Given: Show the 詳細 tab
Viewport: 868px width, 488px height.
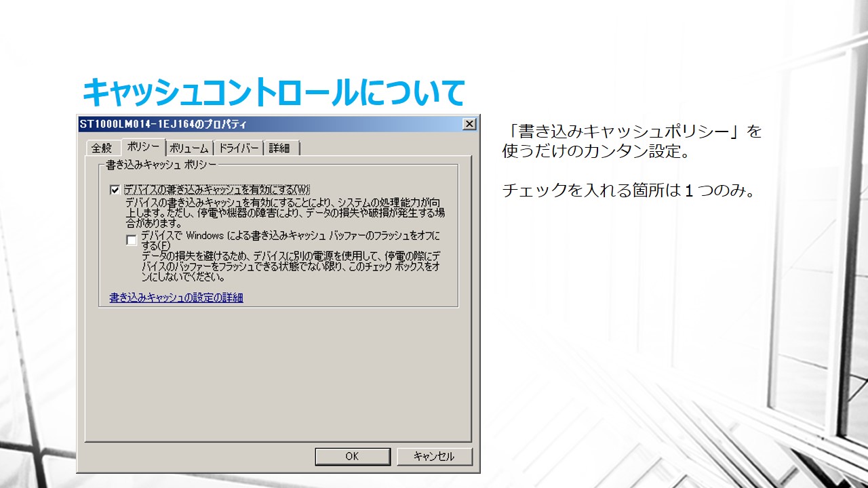Looking at the screenshot, I should [x=279, y=148].
